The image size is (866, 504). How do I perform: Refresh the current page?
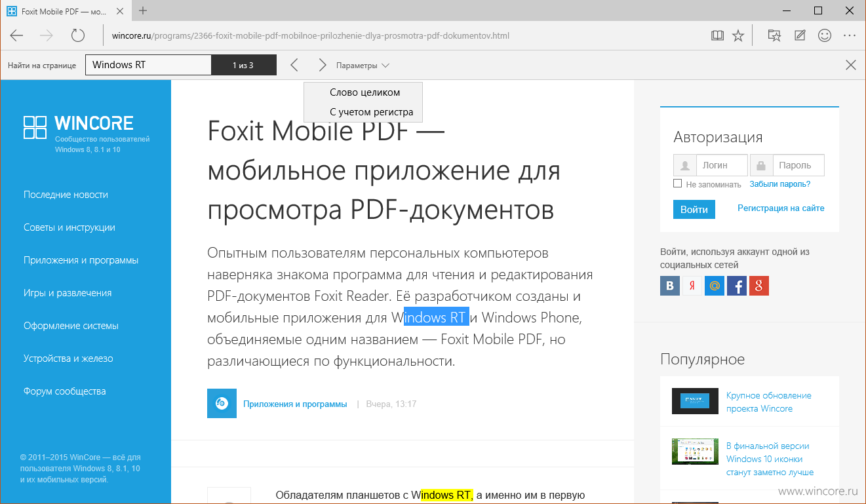click(78, 35)
